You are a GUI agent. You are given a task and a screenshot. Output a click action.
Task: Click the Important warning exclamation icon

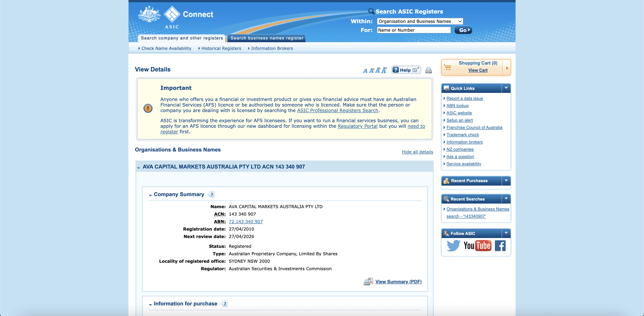tap(148, 108)
